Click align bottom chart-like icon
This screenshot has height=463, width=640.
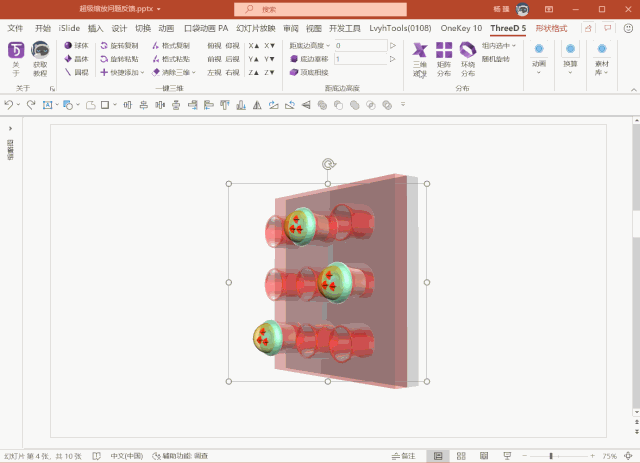241,105
